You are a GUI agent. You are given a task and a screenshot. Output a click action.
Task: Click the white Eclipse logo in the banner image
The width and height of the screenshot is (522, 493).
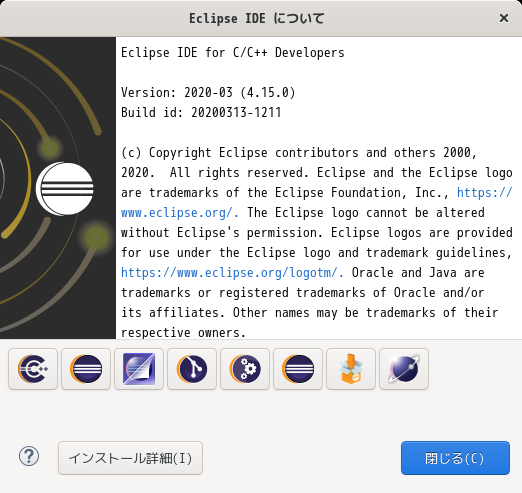[65, 189]
